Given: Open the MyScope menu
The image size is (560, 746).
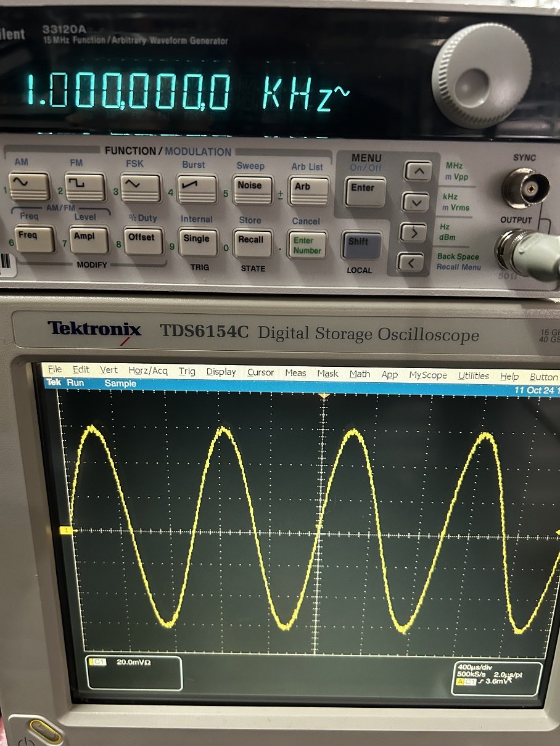Looking at the screenshot, I should [428, 375].
